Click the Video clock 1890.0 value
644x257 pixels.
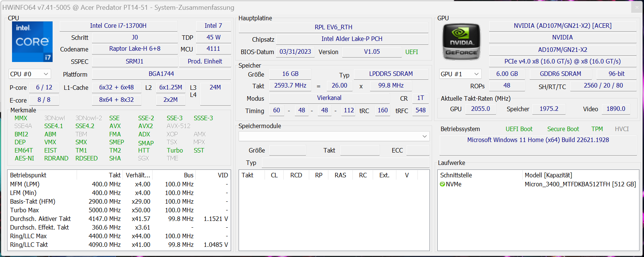(616, 109)
